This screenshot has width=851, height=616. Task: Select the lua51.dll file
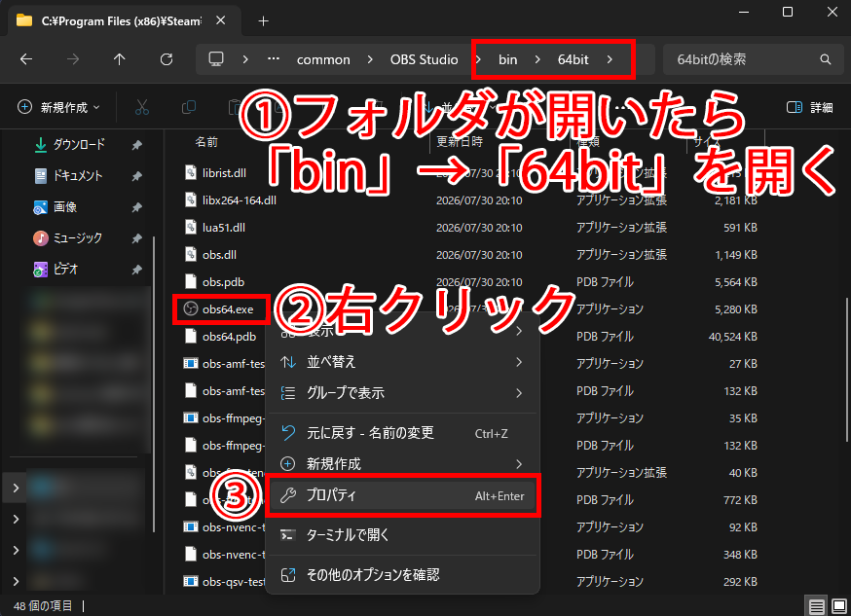(224, 227)
